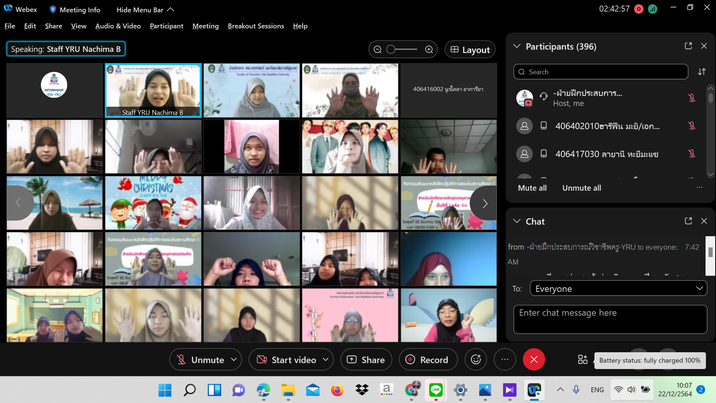Sort the participants list

point(701,72)
